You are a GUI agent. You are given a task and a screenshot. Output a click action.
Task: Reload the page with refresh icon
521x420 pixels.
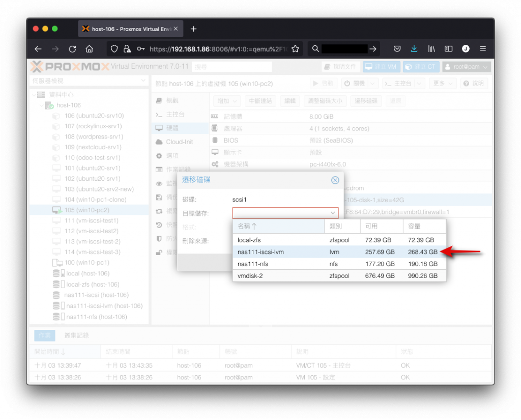pos(72,49)
